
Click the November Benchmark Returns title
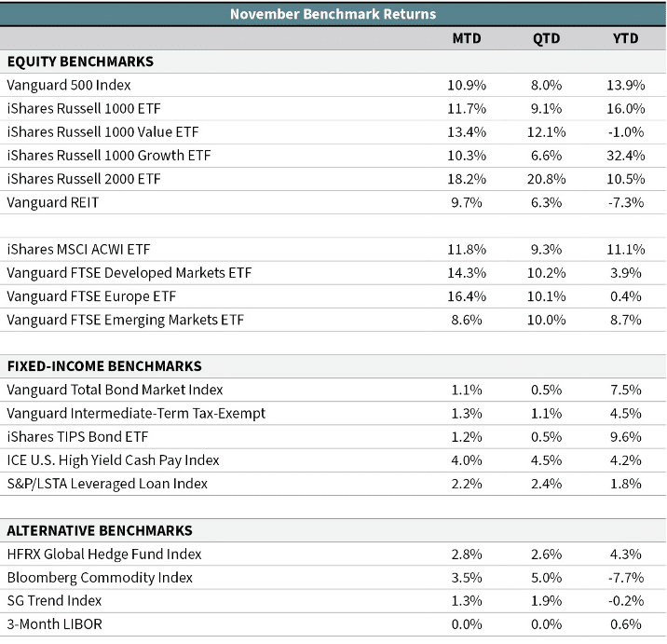[333, 14]
